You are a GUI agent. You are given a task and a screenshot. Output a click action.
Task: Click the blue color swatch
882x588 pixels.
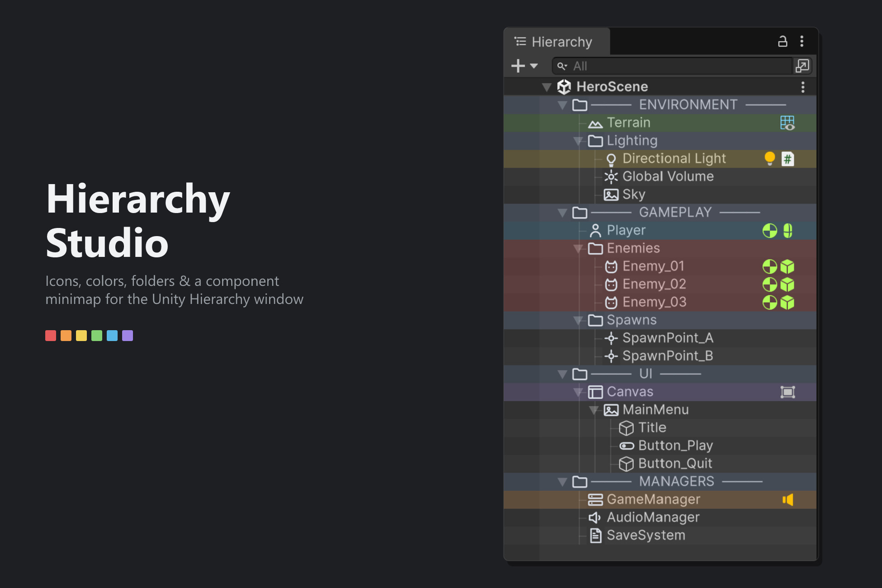coord(112,336)
